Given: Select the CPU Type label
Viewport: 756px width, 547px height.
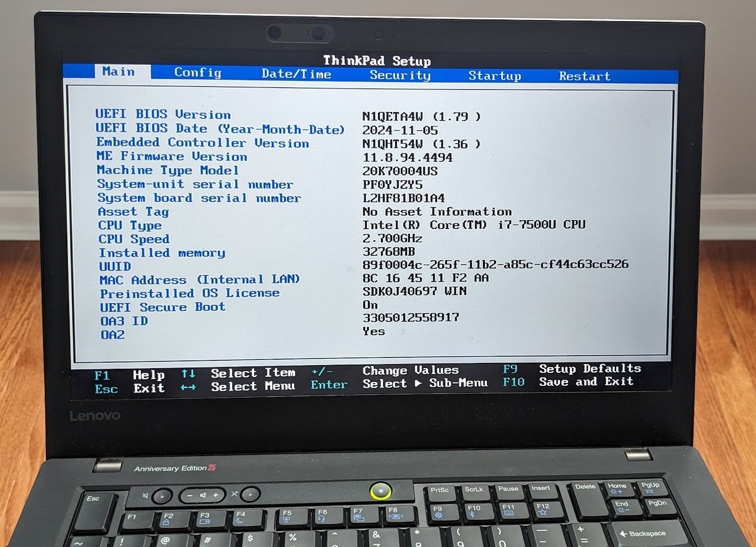Looking at the screenshot, I should (x=130, y=225).
